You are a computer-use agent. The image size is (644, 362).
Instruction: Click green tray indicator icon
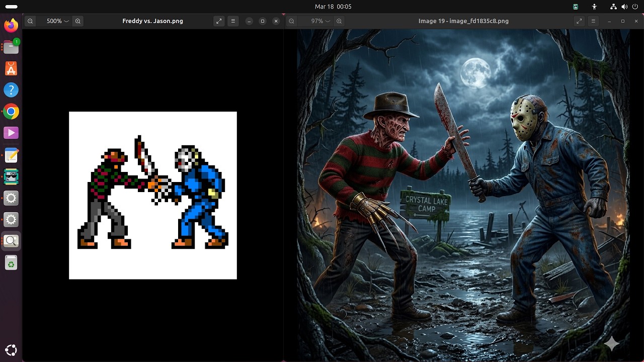coord(576,7)
